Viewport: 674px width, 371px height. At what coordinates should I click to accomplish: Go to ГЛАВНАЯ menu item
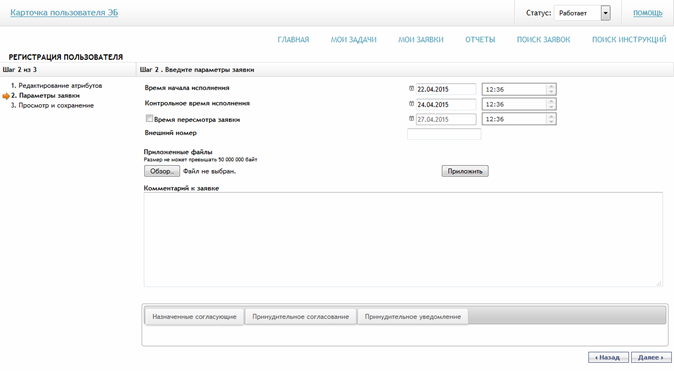click(x=293, y=40)
